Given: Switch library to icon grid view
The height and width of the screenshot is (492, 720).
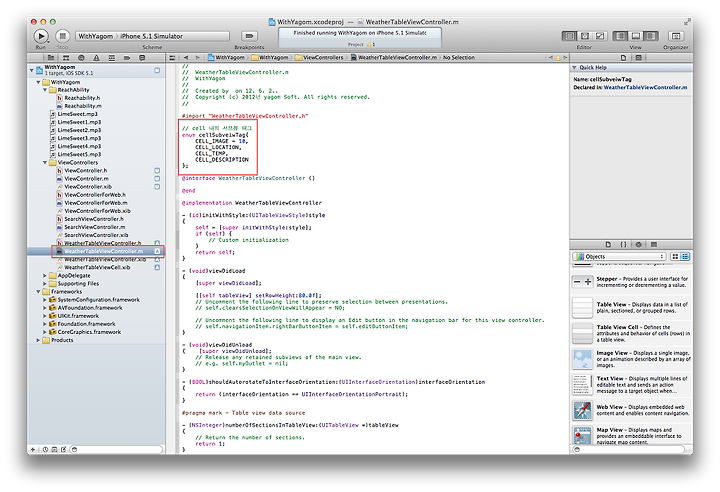Looking at the screenshot, I should (675, 256).
